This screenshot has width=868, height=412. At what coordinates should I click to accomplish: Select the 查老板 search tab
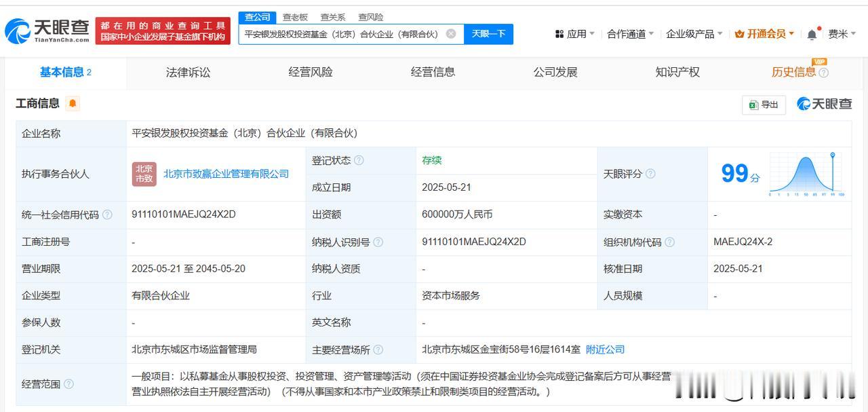click(295, 17)
